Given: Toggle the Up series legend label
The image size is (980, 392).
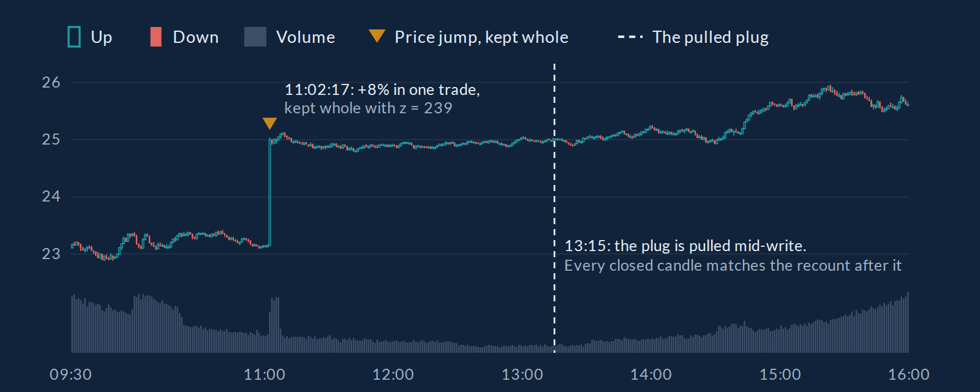Looking at the screenshot, I should [102, 37].
